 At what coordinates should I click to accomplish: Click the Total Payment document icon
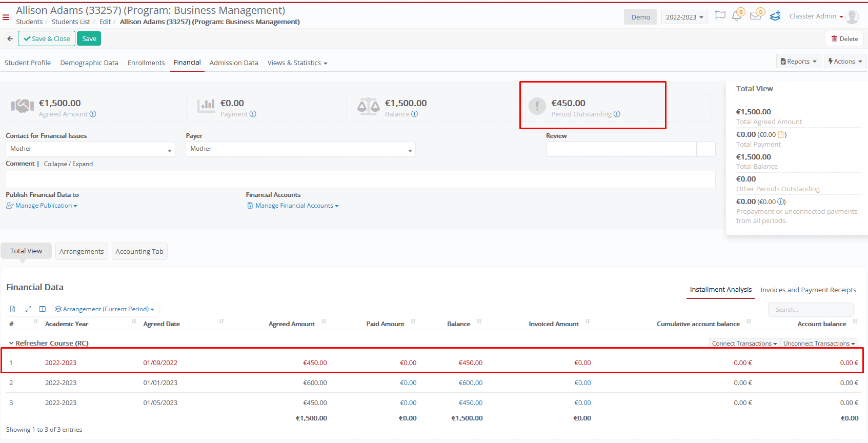(781, 134)
